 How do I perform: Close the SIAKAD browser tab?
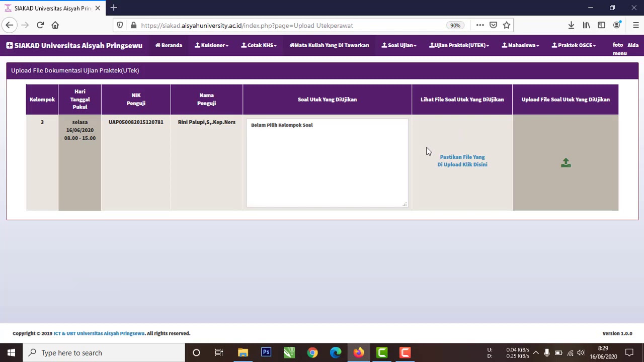tap(98, 8)
